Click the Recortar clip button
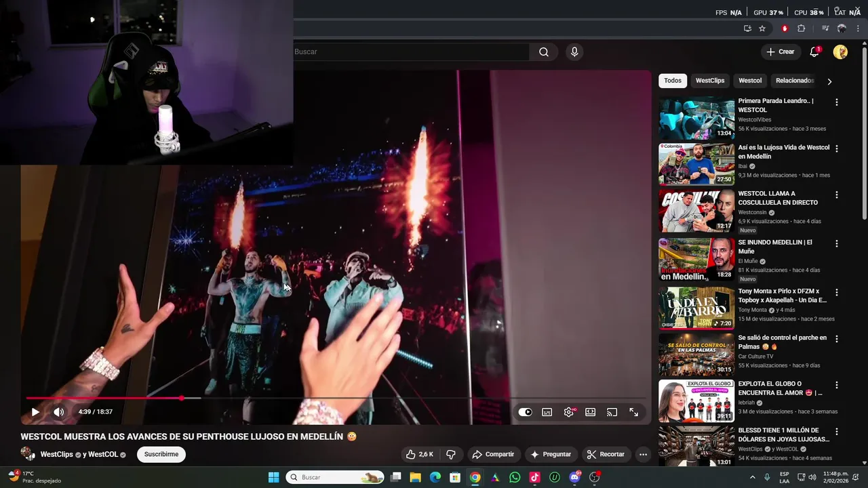 tap(606, 454)
